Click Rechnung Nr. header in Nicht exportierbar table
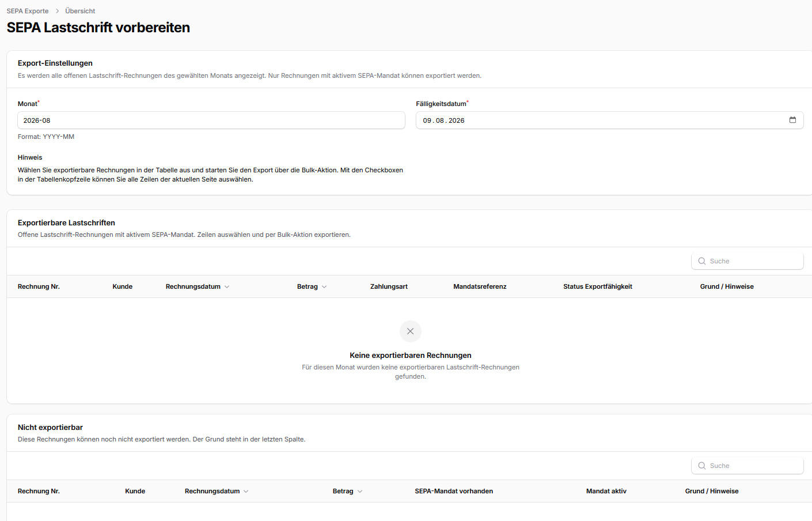The image size is (812, 521). pyautogui.click(x=39, y=491)
